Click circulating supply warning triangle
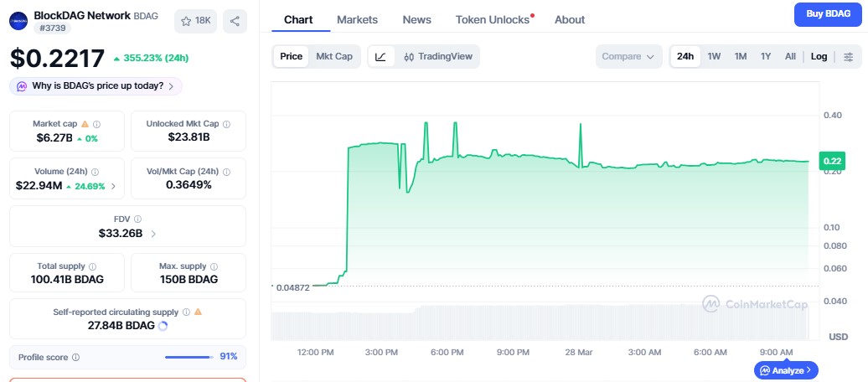 click(199, 312)
